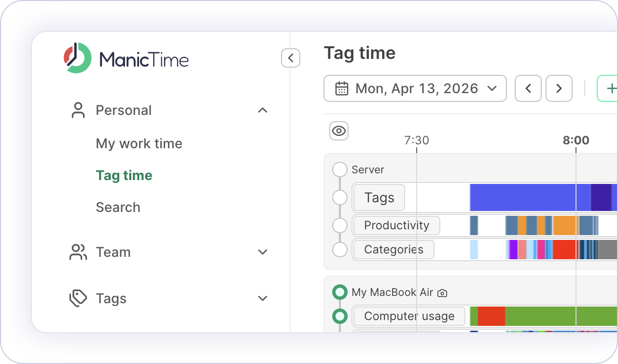This screenshot has height=364, width=618.
Task: Click the Tags label icon in sidebar
Action: tap(78, 298)
